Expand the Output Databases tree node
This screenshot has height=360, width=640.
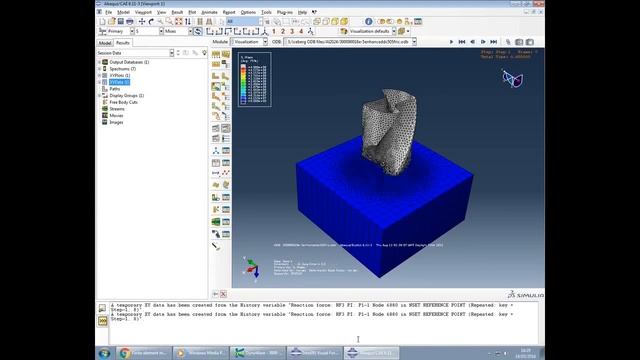99,62
